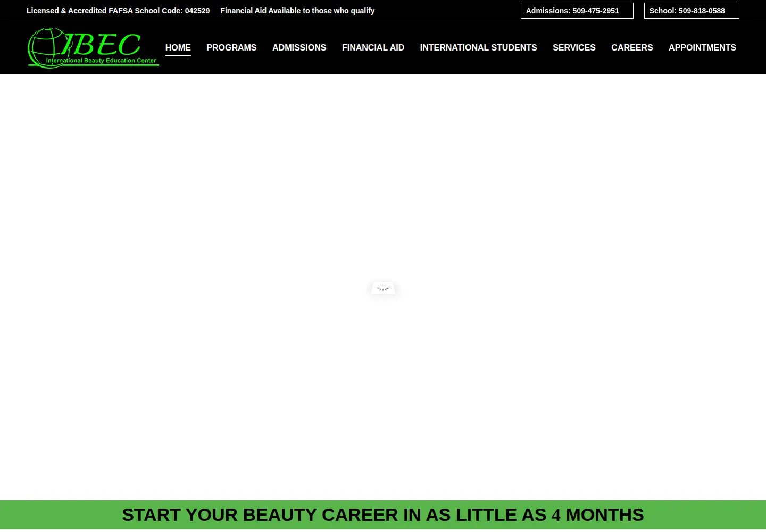Go to the Admissions page
Image resolution: width=766 pixels, height=532 pixels.
[299, 47]
